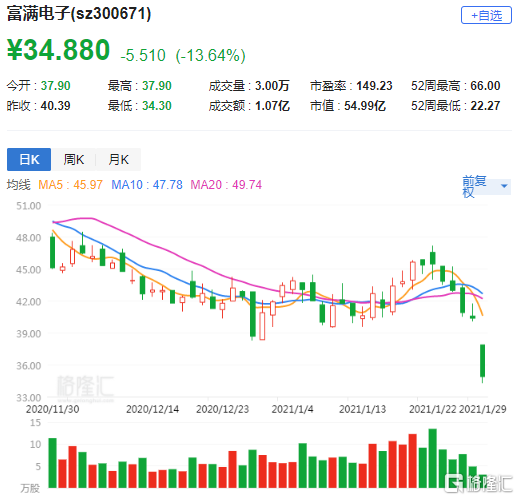Click the 2020/12/23 date axis label

(x=222, y=409)
